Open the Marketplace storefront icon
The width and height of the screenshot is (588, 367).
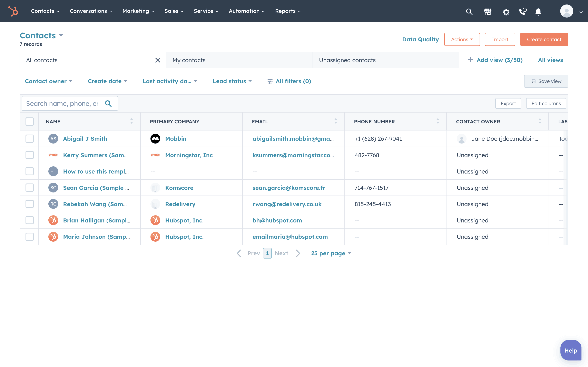(487, 12)
